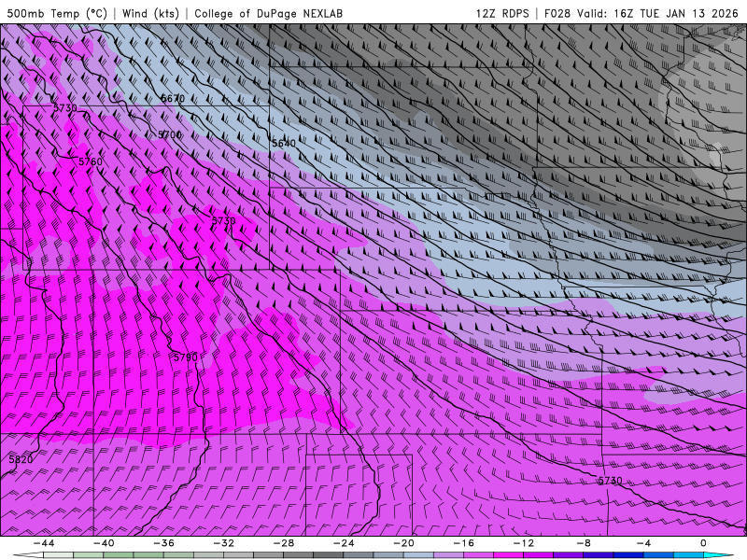Click the '500mb Temp (°C)' title text
The image size is (747, 560).
click(57, 13)
